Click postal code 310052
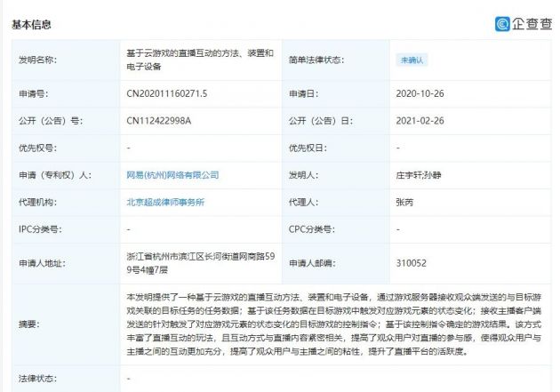Image resolution: width=560 pixels, height=392 pixels. pyautogui.click(x=411, y=263)
